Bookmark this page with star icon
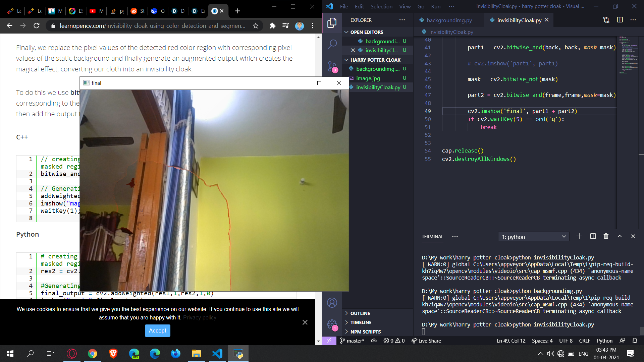644x362 pixels. click(x=256, y=26)
